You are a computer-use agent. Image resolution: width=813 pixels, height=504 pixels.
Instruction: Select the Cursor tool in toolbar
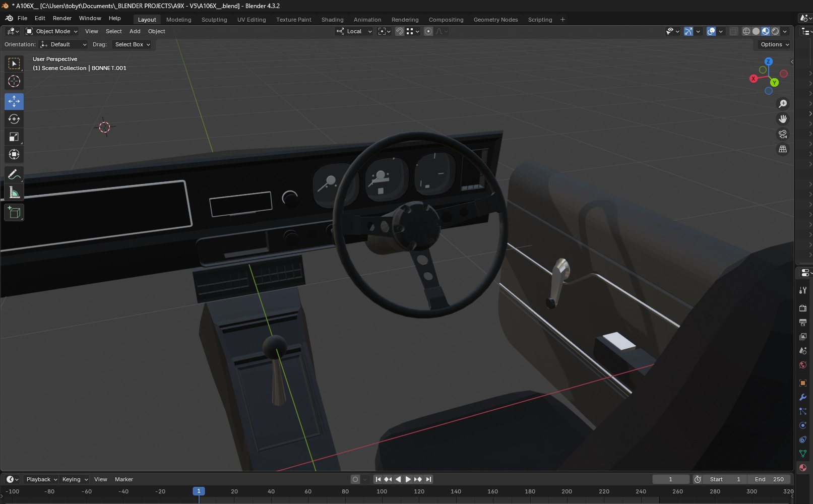14,81
